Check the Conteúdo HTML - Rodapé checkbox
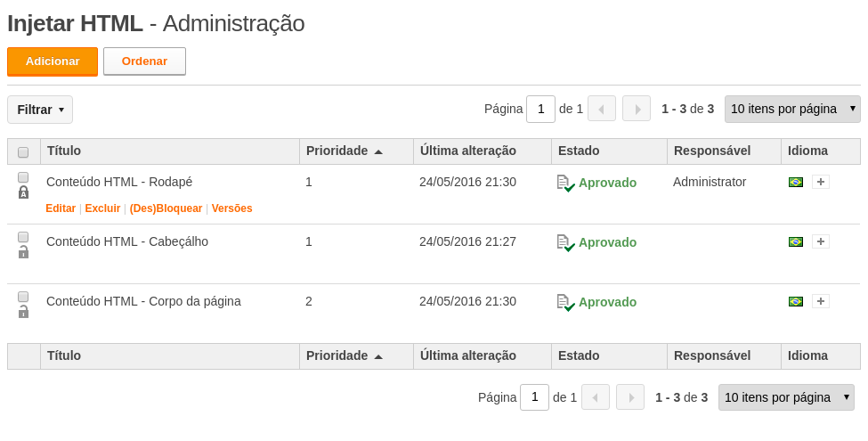Screen dimensions: 868x441 click(23, 177)
